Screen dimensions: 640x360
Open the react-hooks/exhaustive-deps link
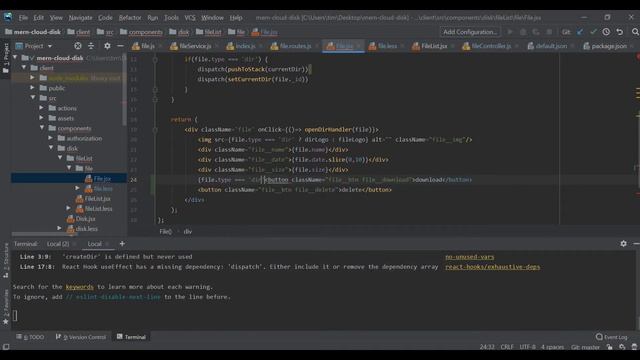coord(493,267)
